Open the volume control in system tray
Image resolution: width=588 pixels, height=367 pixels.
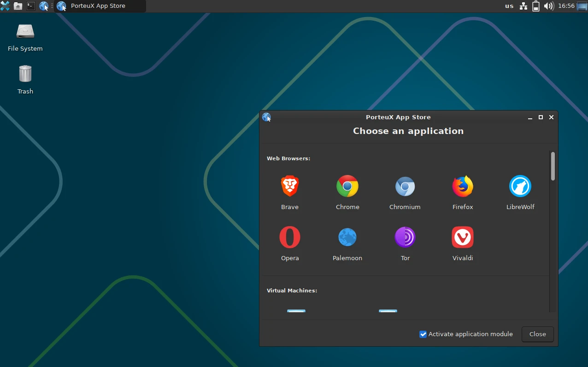point(548,6)
